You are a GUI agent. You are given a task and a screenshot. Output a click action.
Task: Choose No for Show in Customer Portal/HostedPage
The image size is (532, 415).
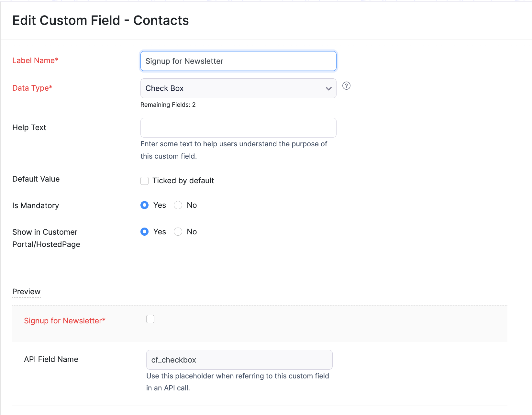coord(178,231)
